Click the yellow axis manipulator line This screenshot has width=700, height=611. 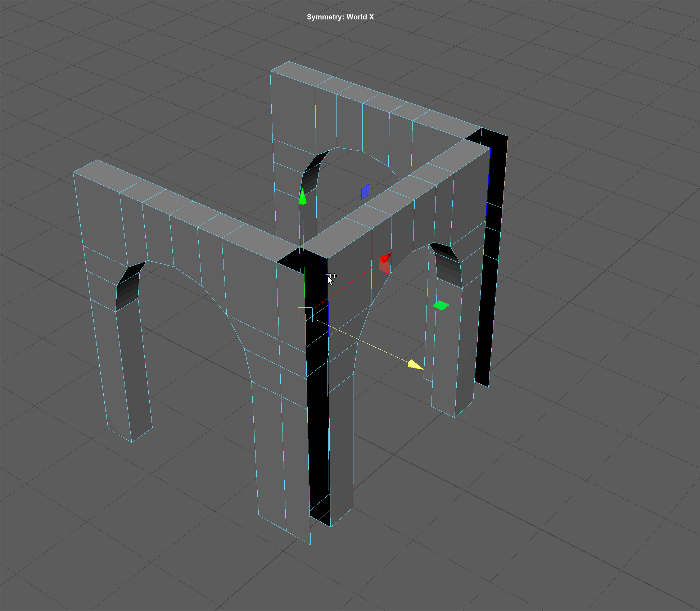pos(363,342)
